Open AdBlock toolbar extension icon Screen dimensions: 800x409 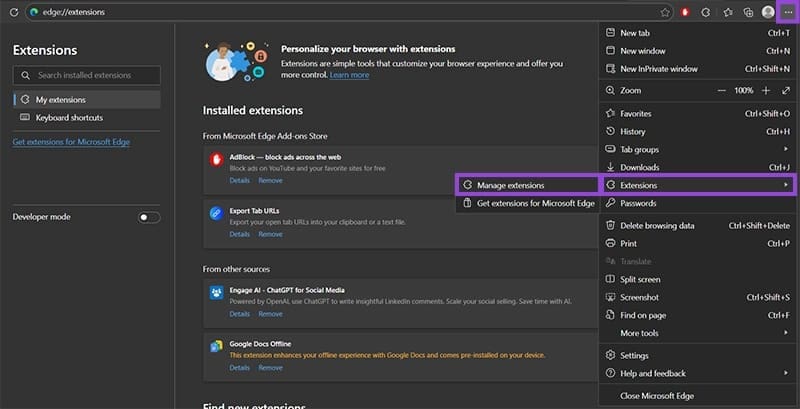(685, 12)
